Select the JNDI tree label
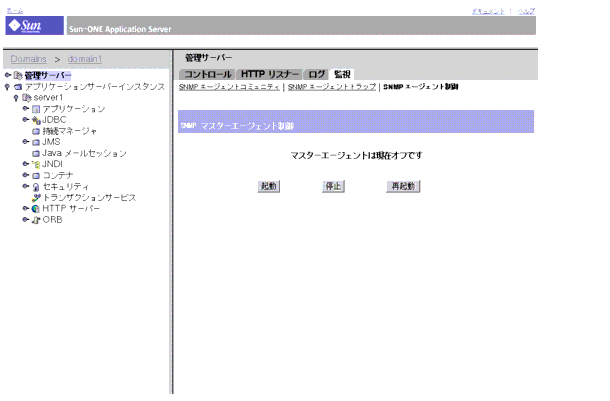 52,164
